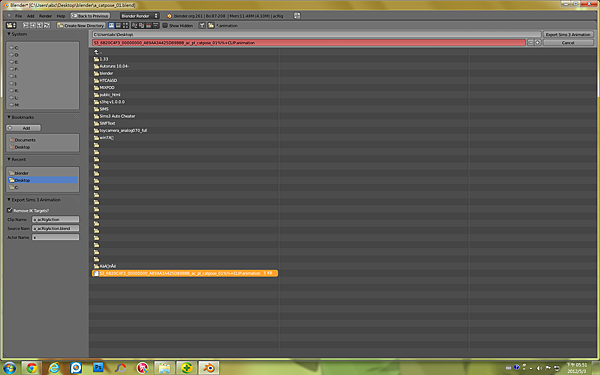Decrement the file name number minus button
The width and height of the screenshot is (600, 375).
[530, 42]
